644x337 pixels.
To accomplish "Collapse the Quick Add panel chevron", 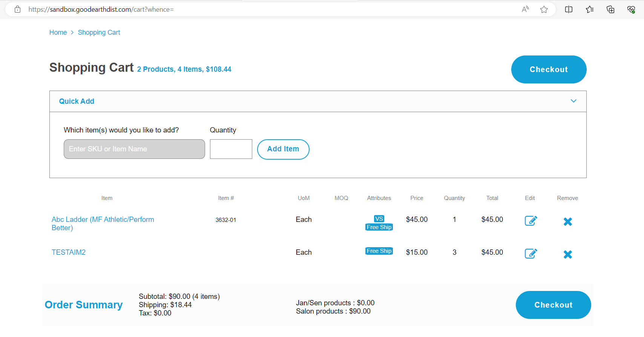I will 573,101.
